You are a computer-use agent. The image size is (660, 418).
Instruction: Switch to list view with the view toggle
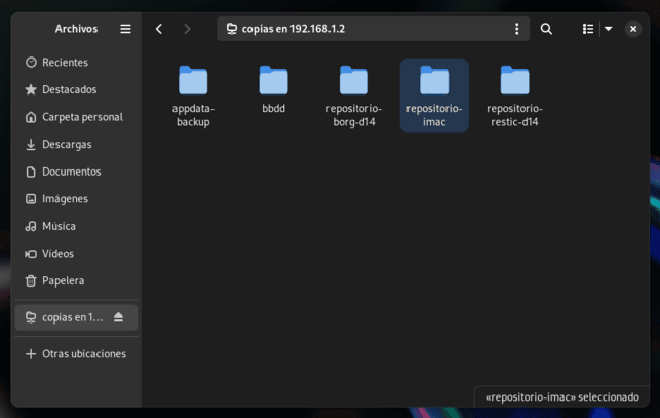click(588, 29)
